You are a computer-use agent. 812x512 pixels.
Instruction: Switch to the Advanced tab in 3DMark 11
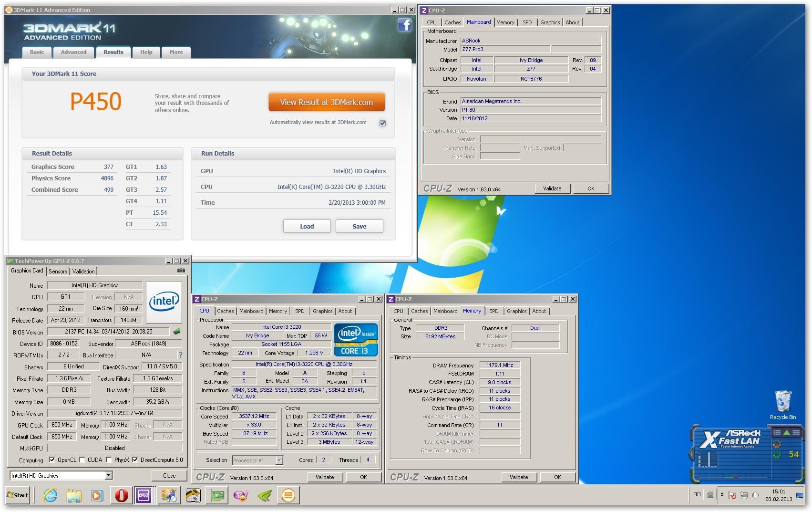click(x=73, y=52)
